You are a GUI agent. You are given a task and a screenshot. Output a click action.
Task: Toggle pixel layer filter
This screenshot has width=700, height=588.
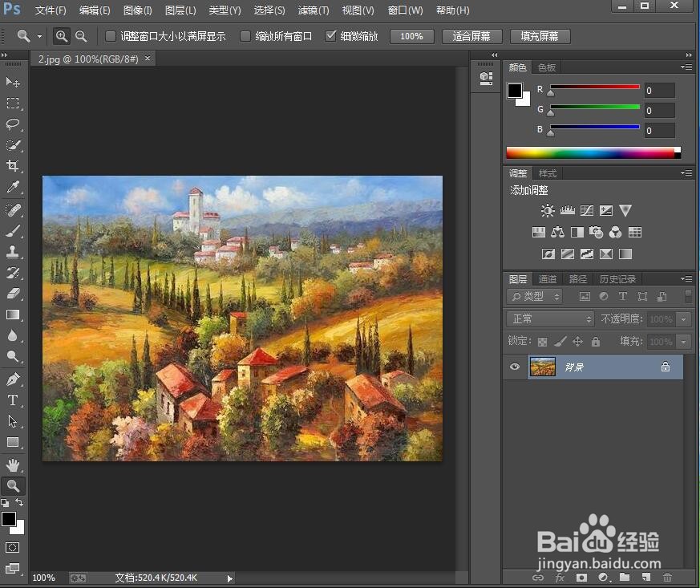pos(585,296)
